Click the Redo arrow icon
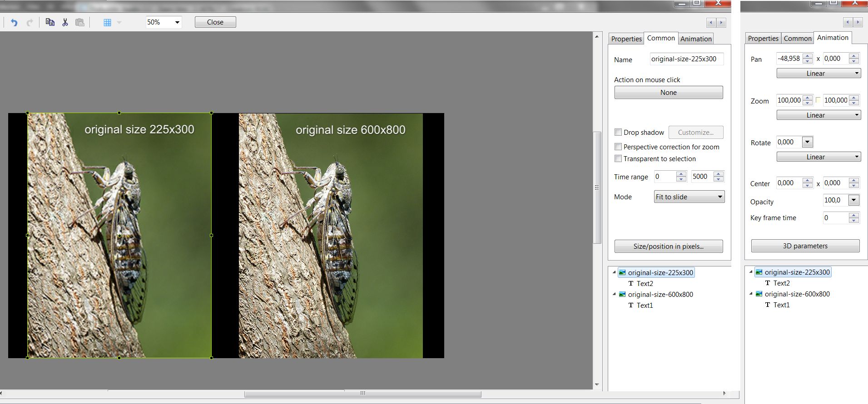Viewport: 868px width, 404px height. pos(30,22)
